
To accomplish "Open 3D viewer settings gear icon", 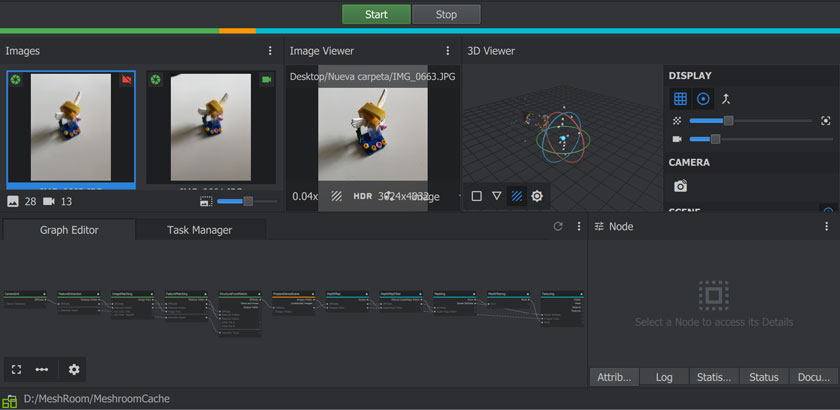I will click(x=537, y=196).
